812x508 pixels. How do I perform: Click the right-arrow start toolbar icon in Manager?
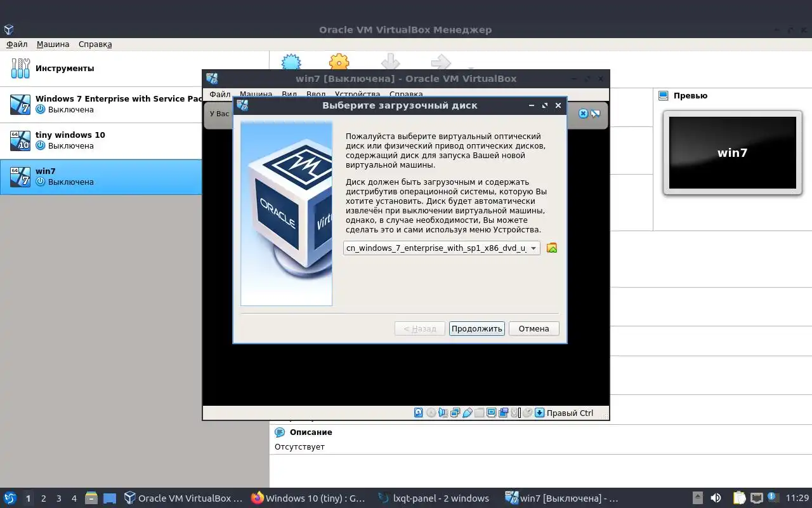(x=440, y=62)
